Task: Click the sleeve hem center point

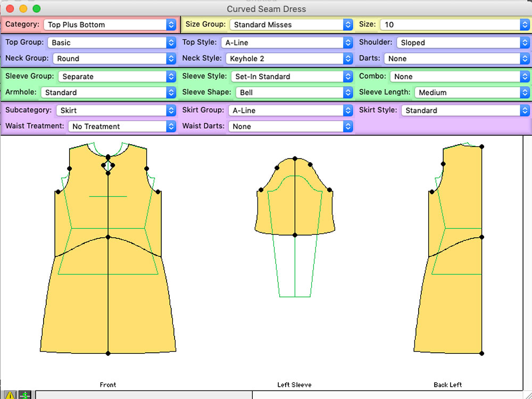Action: pos(295,235)
